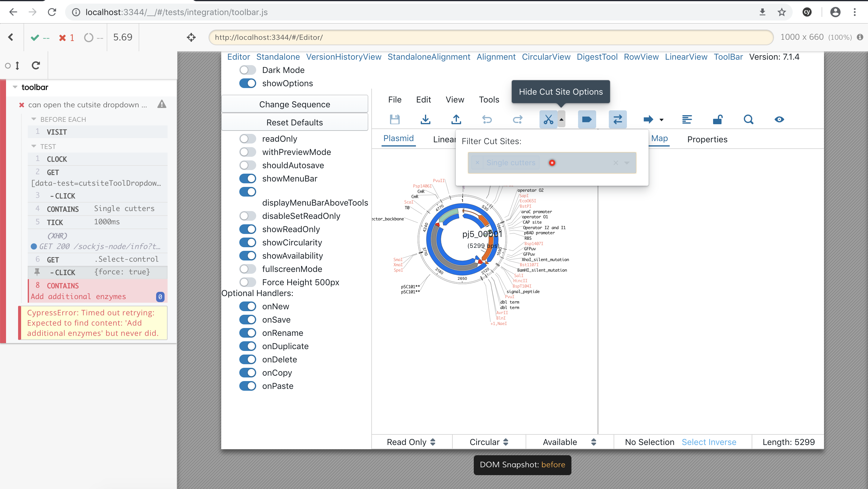Click the Select Inverse link
The image size is (868, 489).
click(709, 442)
